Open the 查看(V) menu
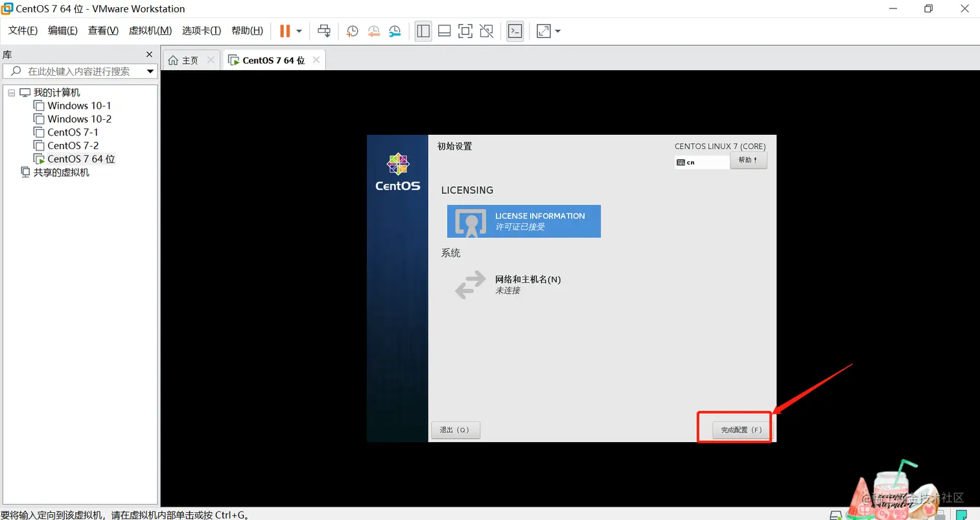Viewport: 980px width, 520px height. pos(103,30)
